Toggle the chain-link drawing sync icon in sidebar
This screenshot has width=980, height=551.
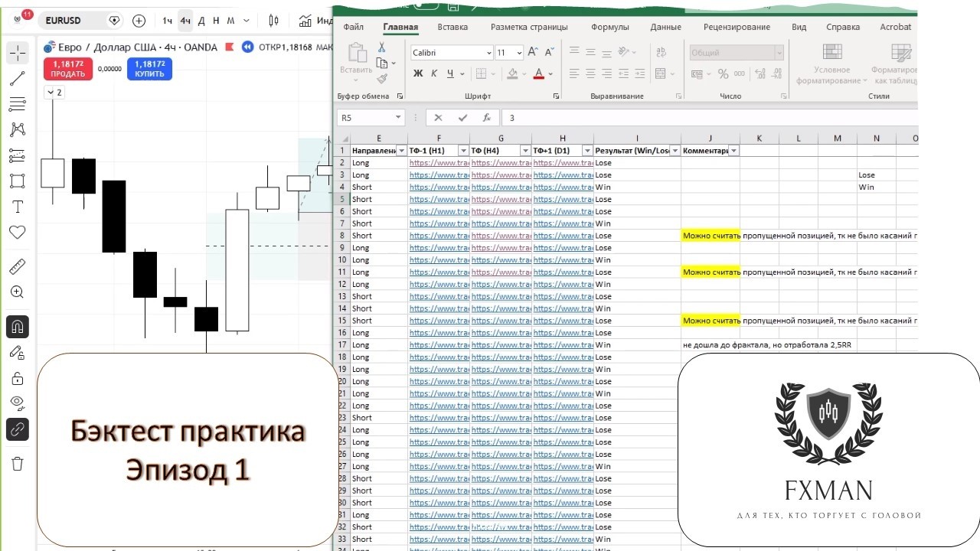coord(18,429)
